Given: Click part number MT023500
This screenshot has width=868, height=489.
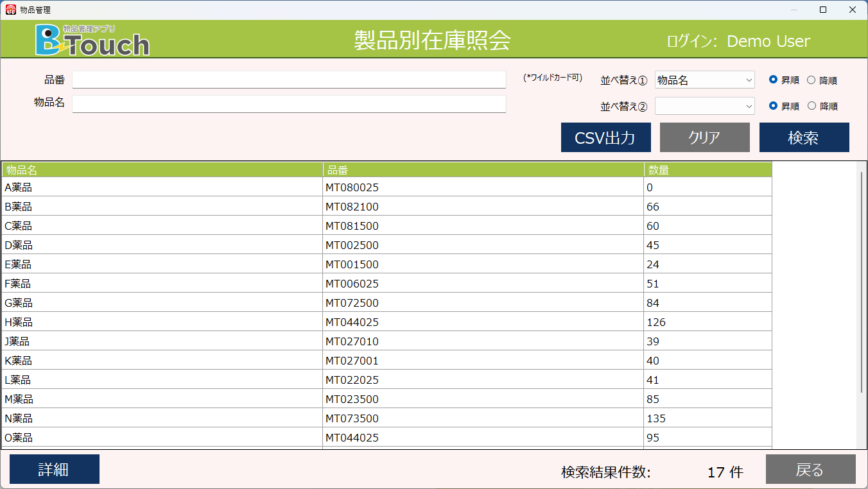Looking at the screenshot, I should (352, 399).
